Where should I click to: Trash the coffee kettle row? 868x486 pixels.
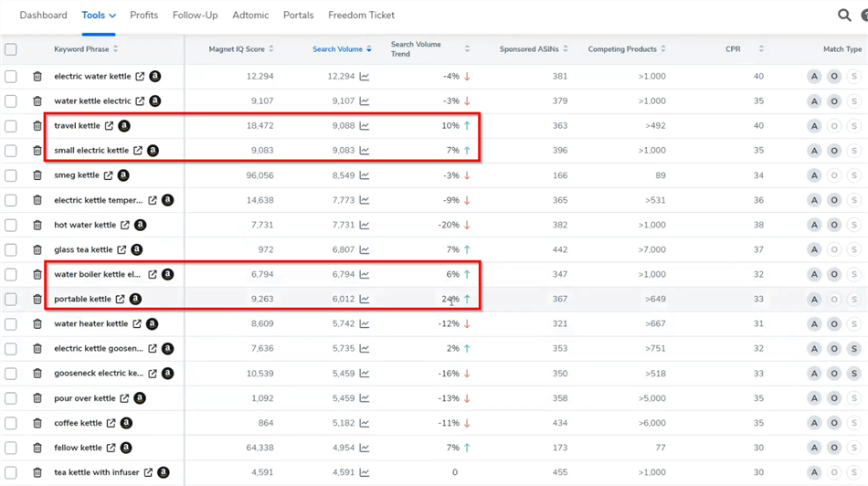tap(37, 423)
